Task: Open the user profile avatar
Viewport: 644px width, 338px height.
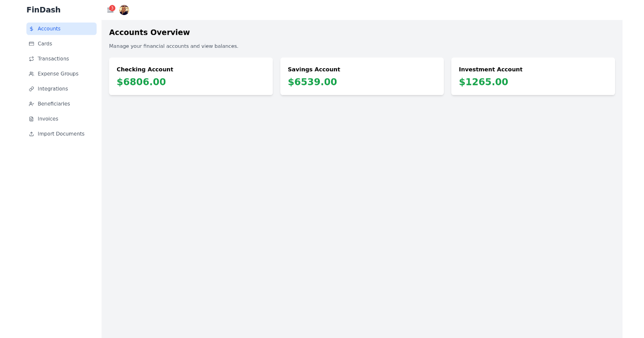Action: click(x=124, y=10)
